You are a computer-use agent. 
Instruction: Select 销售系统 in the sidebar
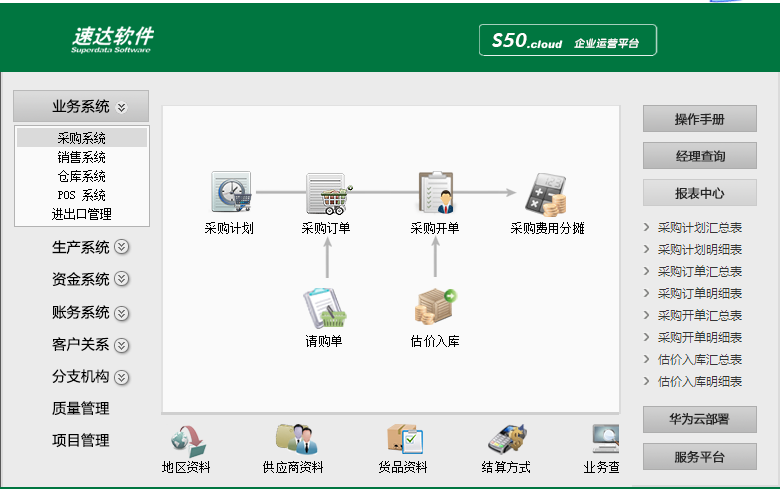coord(82,157)
